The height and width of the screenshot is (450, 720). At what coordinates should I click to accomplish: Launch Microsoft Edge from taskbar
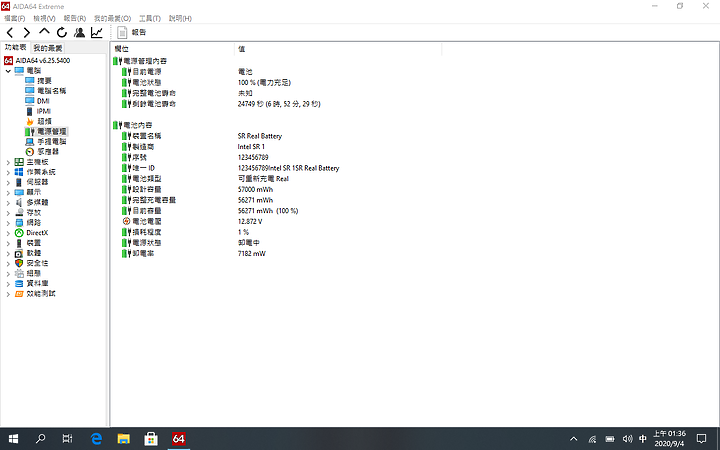(96, 439)
